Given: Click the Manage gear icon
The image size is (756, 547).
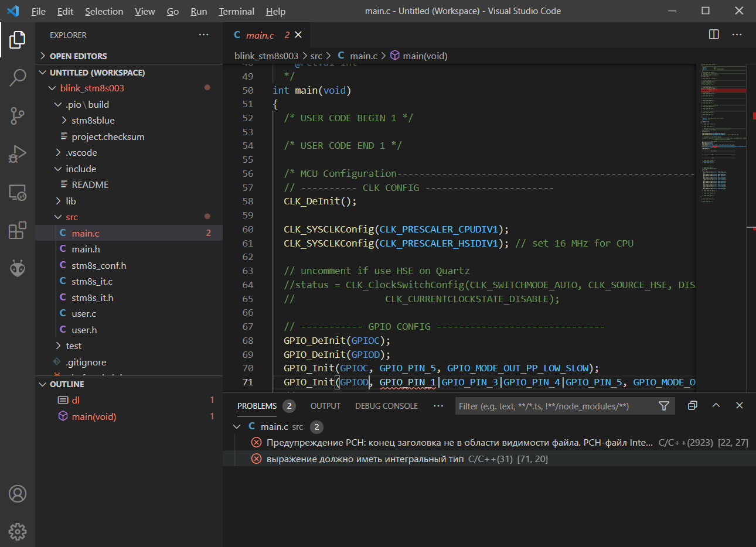Looking at the screenshot, I should tap(18, 532).
